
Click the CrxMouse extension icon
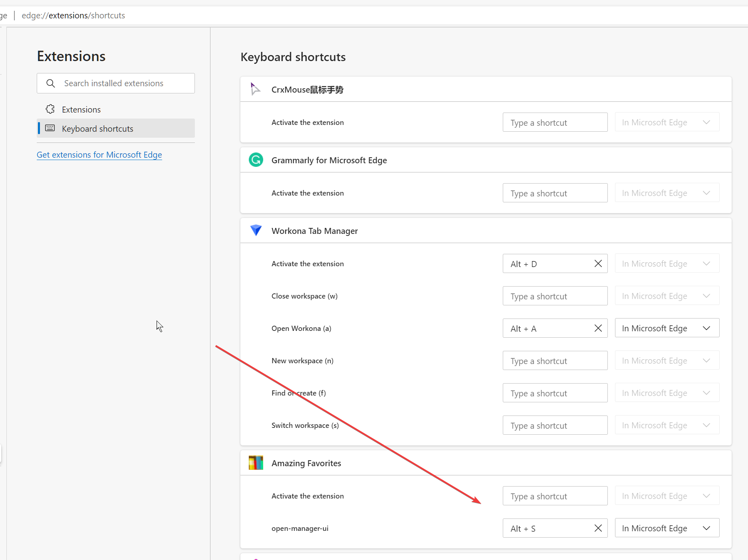click(x=256, y=89)
